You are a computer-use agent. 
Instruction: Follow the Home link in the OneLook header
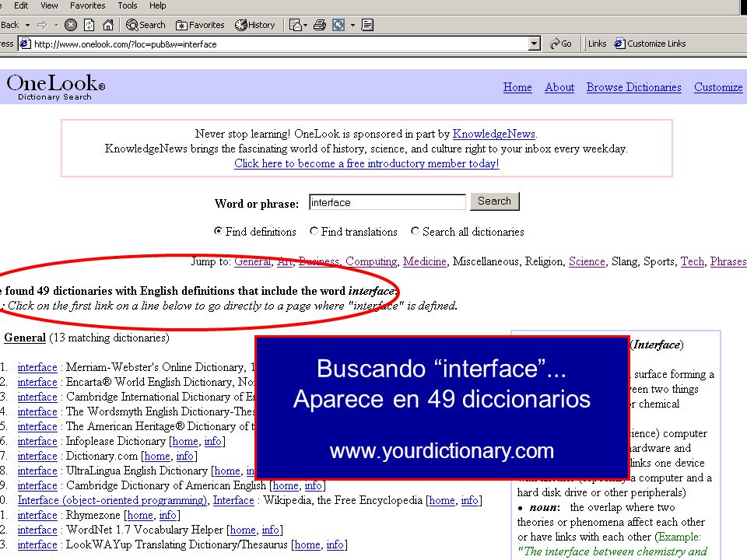(517, 87)
